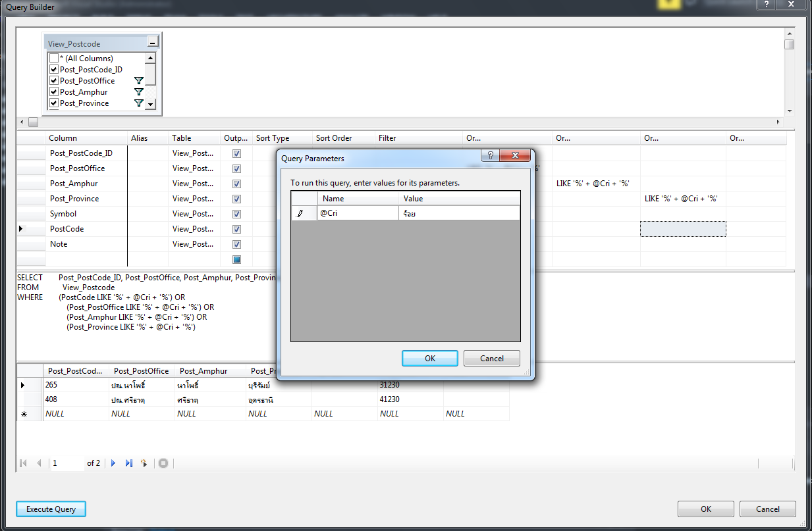Select new-row asterisk marker in results grid
The image size is (812, 531).
click(x=24, y=414)
